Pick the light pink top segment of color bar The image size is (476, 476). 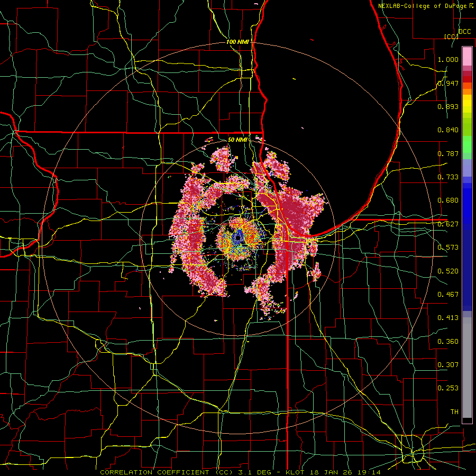467,56
